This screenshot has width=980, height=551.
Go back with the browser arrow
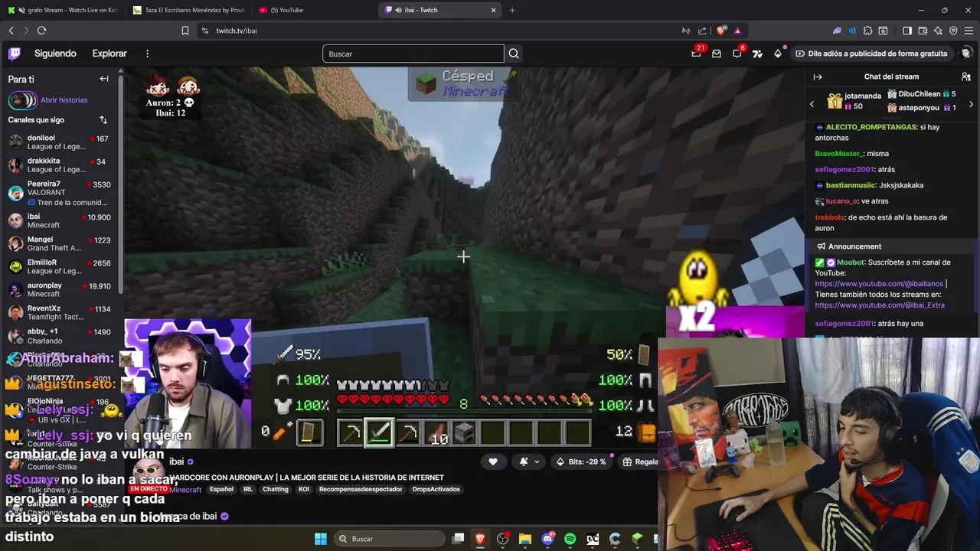pyautogui.click(x=11, y=31)
